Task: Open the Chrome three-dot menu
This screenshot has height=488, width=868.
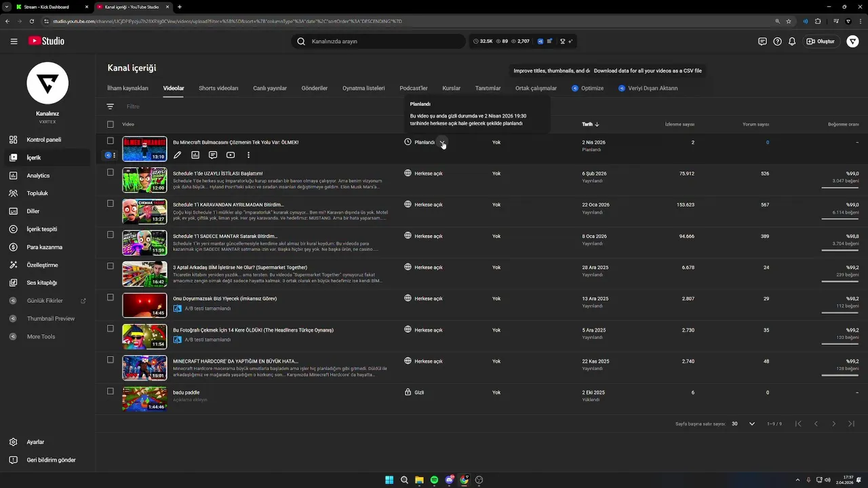Action: pos(860,21)
